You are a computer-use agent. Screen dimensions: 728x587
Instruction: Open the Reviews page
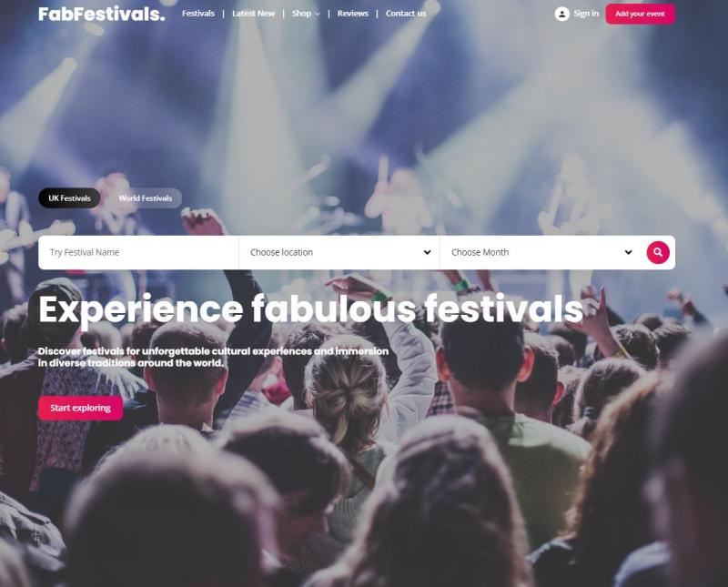353,14
